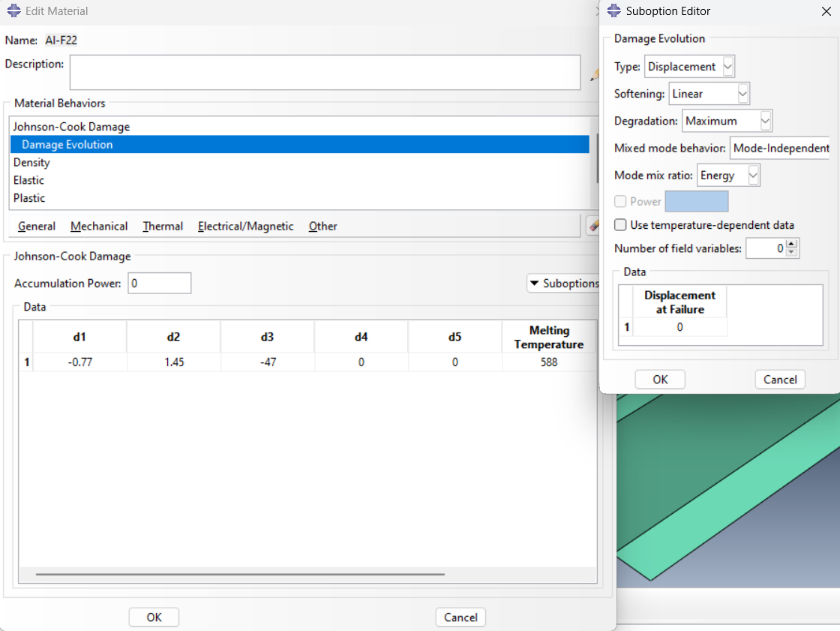Viewport: 840px width, 631px height.
Task: Click the eraser delete-behavior icon near material menus
Action: click(593, 226)
